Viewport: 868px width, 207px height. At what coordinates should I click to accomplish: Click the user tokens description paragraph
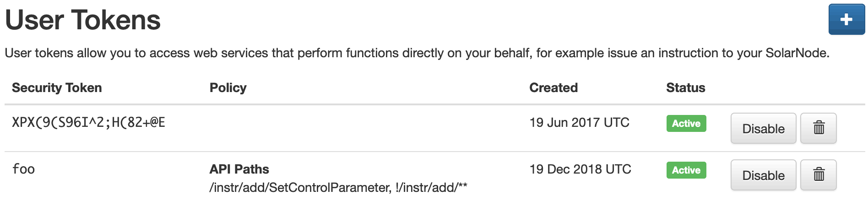[x=417, y=53]
